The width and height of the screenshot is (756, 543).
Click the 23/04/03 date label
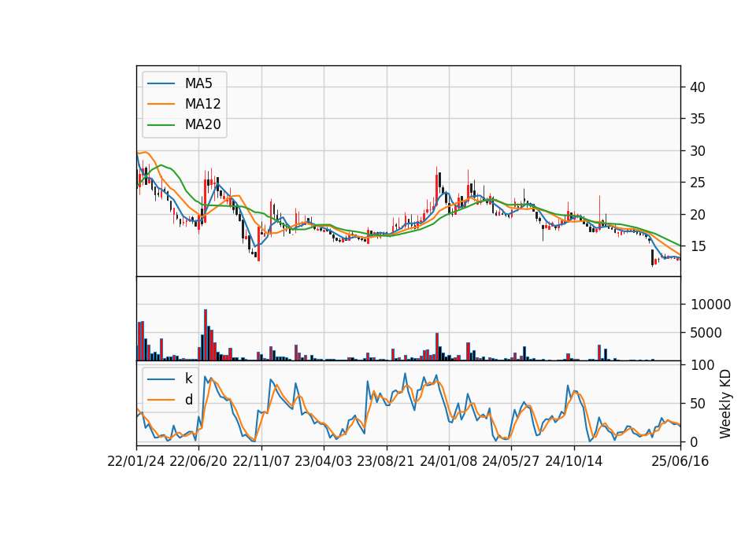tap(323, 461)
